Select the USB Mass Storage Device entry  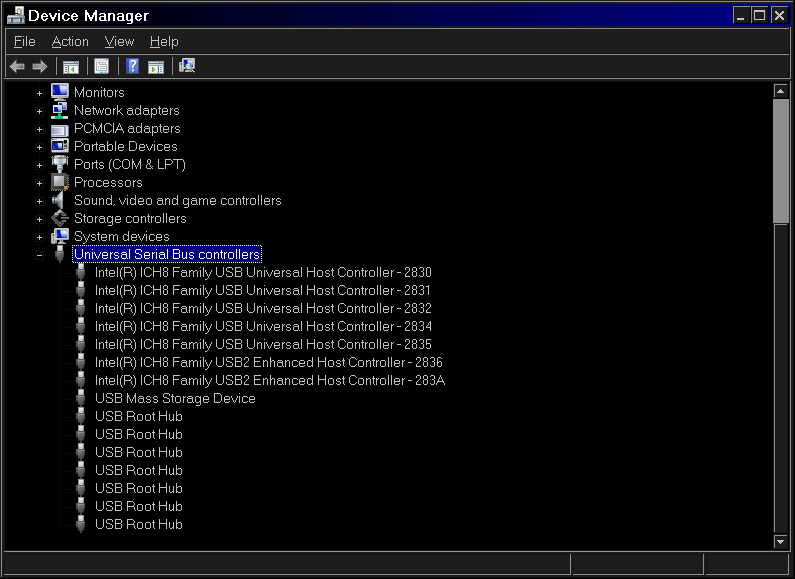(175, 399)
